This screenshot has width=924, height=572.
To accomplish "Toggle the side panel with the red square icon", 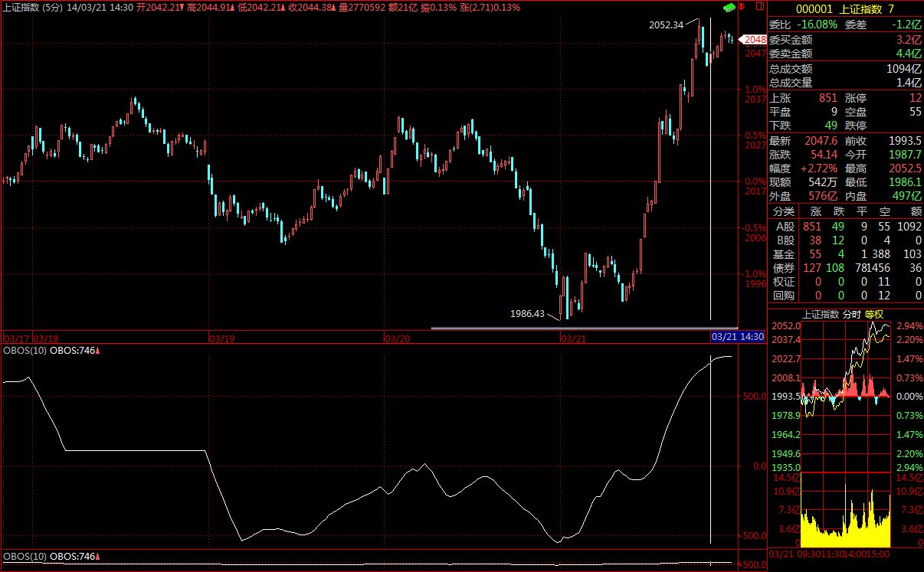I will coord(759,7).
